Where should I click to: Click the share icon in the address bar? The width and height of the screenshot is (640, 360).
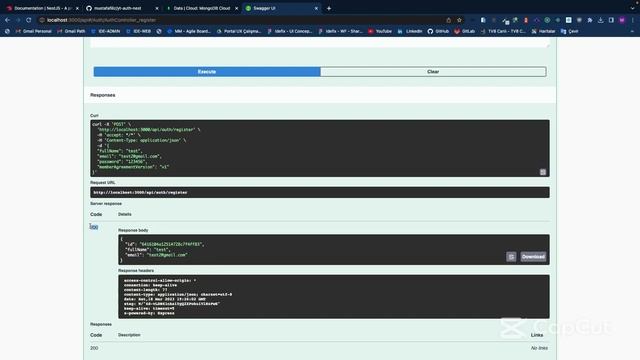(x=449, y=20)
